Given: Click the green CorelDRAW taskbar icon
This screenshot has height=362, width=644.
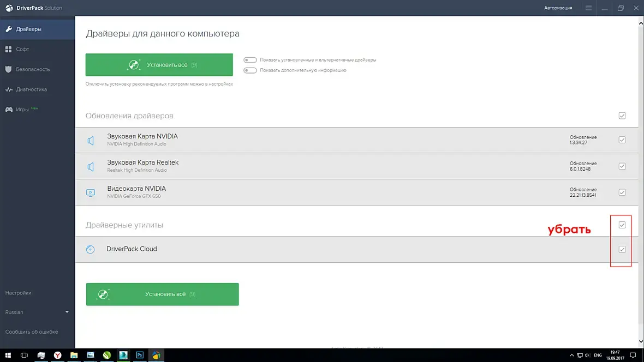Looking at the screenshot, I should tap(107, 355).
